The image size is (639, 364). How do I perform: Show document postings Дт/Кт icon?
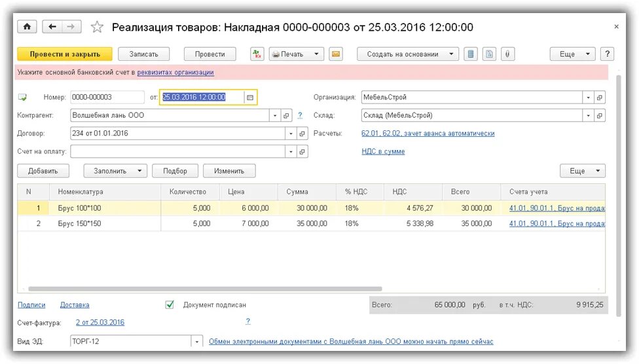pyautogui.click(x=257, y=54)
